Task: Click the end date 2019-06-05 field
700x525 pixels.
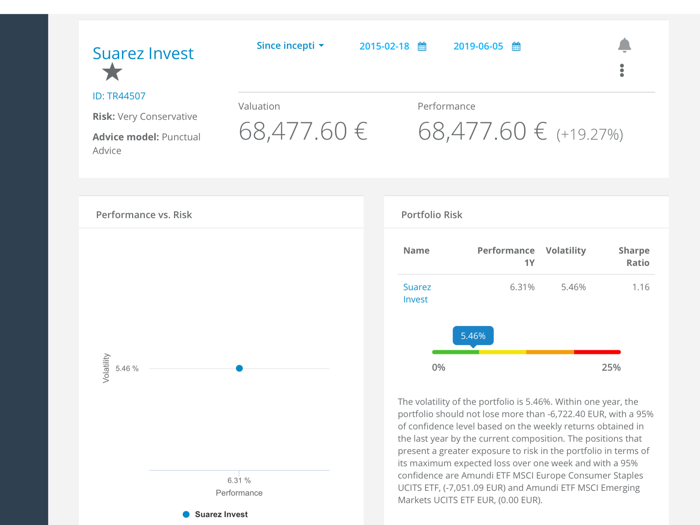Action: tap(478, 47)
